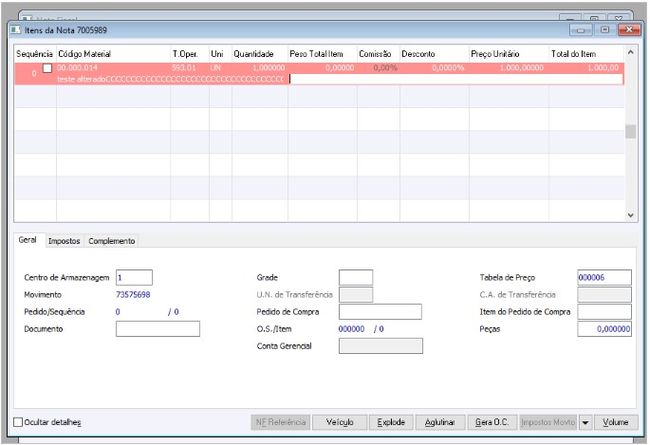Screen dimensions: 650x445
Task: Click the Código Material column header
Action: pyautogui.click(x=113, y=54)
